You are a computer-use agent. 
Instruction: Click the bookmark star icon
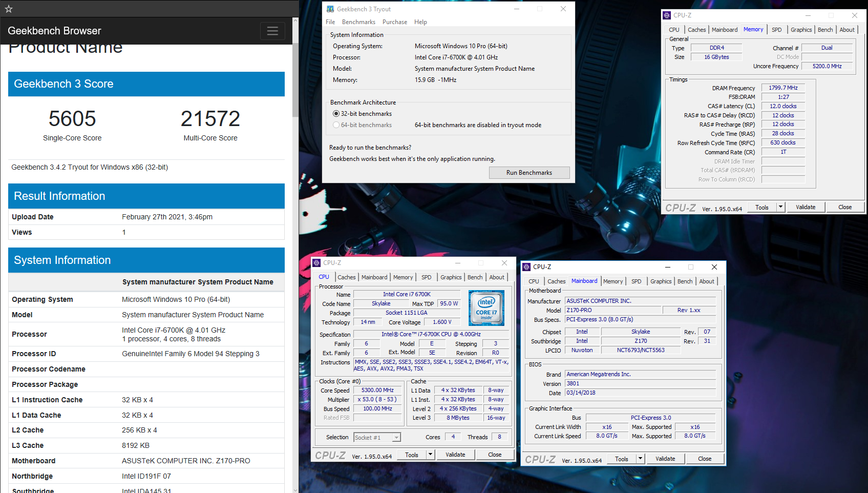click(8, 9)
